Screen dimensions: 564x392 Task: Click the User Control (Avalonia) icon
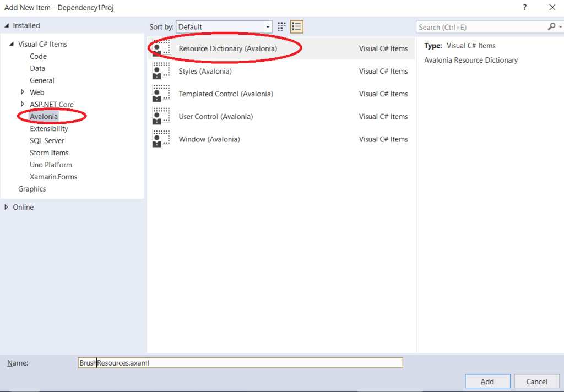[161, 116]
